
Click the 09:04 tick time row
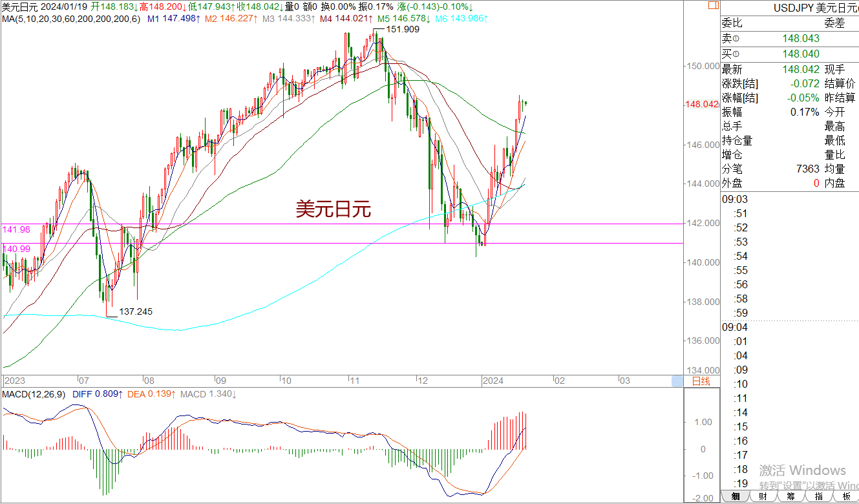point(735,327)
